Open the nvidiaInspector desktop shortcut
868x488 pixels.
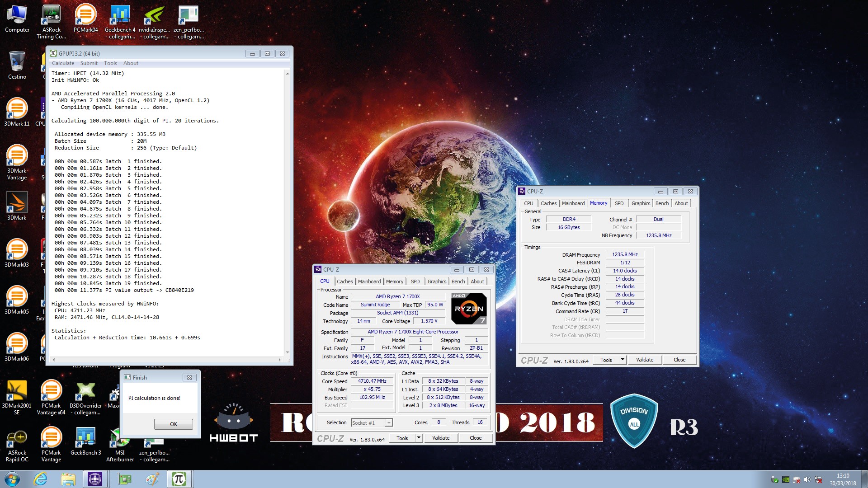coord(154,21)
